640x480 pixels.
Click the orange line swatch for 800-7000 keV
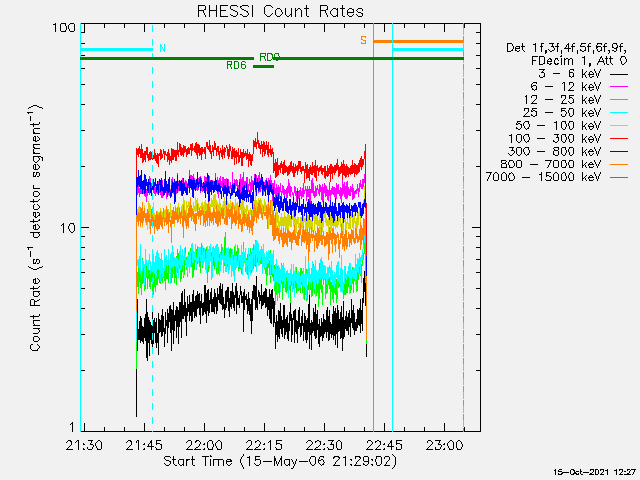[x=619, y=164]
